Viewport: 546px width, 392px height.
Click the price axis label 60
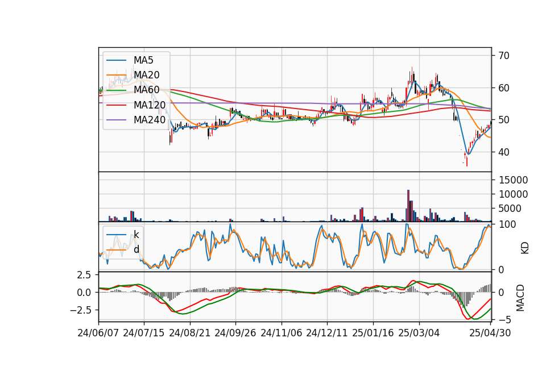[504, 88]
